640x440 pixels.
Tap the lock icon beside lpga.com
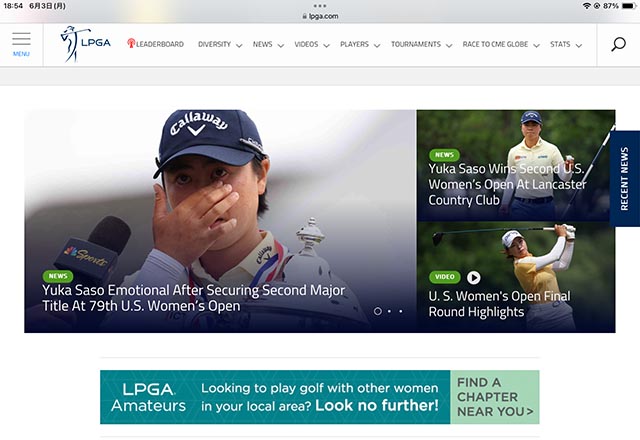tap(304, 16)
